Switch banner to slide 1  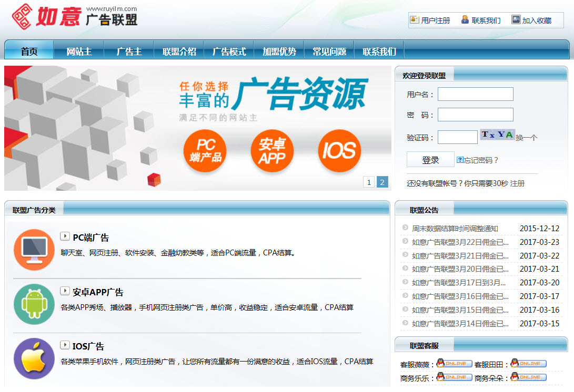coord(369,182)
